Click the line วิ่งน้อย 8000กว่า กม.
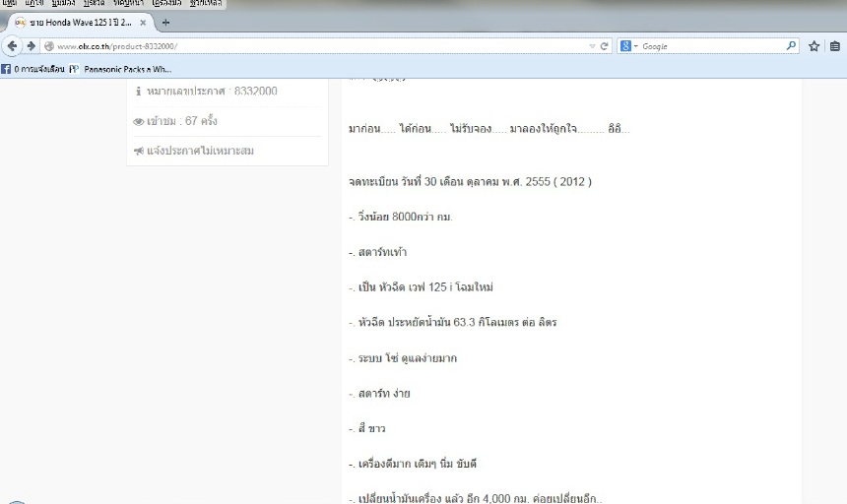The image size is (847, 504). tap(400, 217)
